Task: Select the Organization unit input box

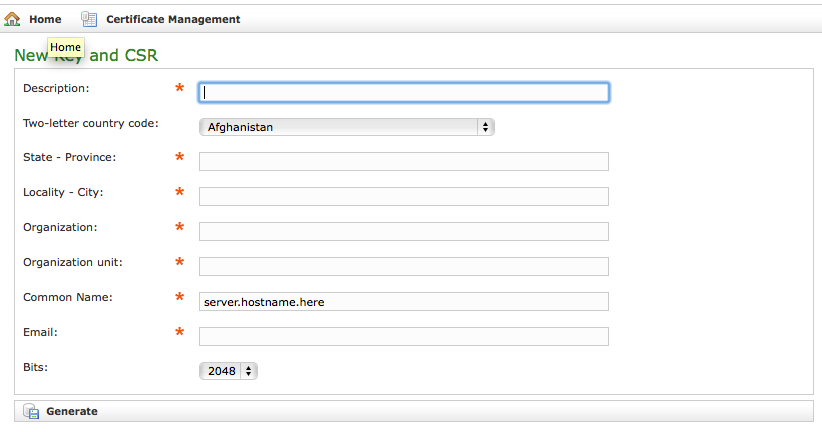Action: click(x=403, y=266)
